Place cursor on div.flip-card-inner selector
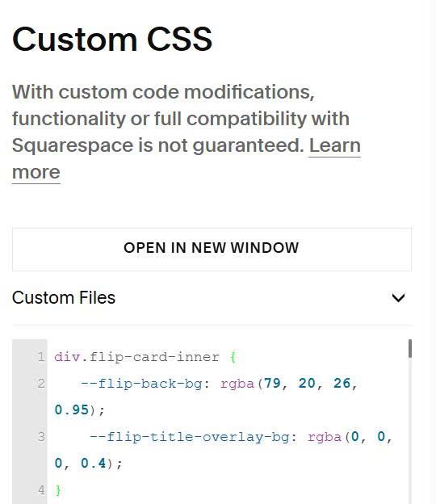436x504 pixels. pyautogui.click(x=137, y=357)
